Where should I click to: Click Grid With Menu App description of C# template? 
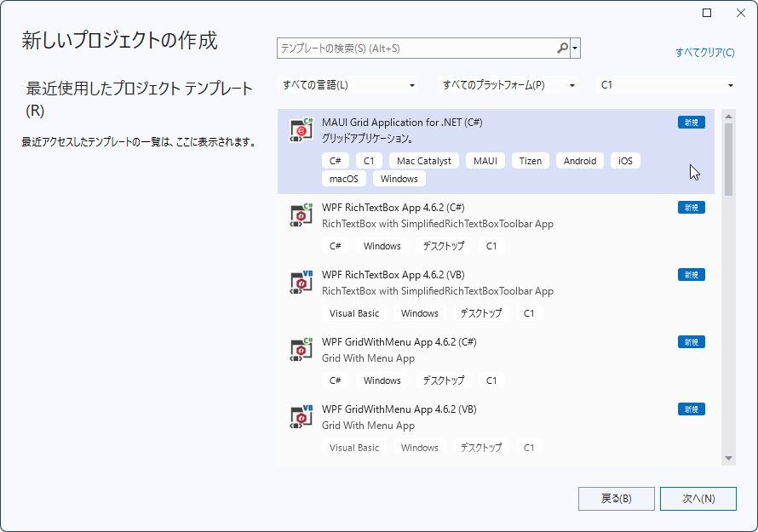click(x=369, y=358)
